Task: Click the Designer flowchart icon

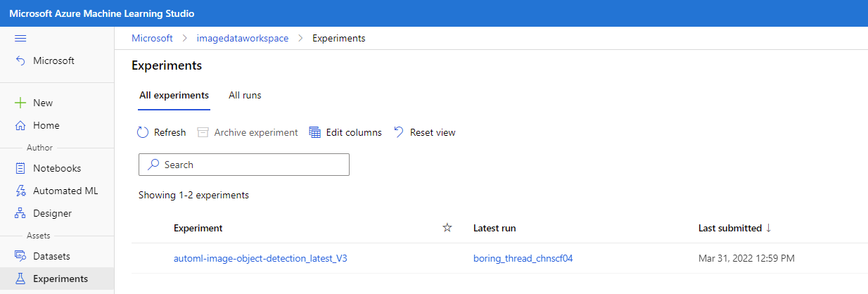Action: pyautogui.click(x=20, y=213)
